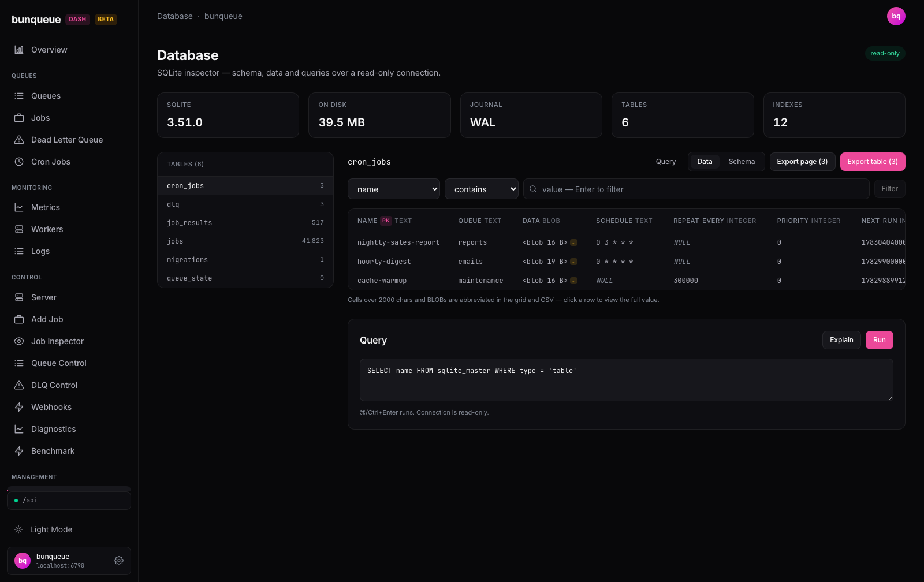Open the Cron Jobs clock icon
924x582 pixels.
(x=19, y=162)
